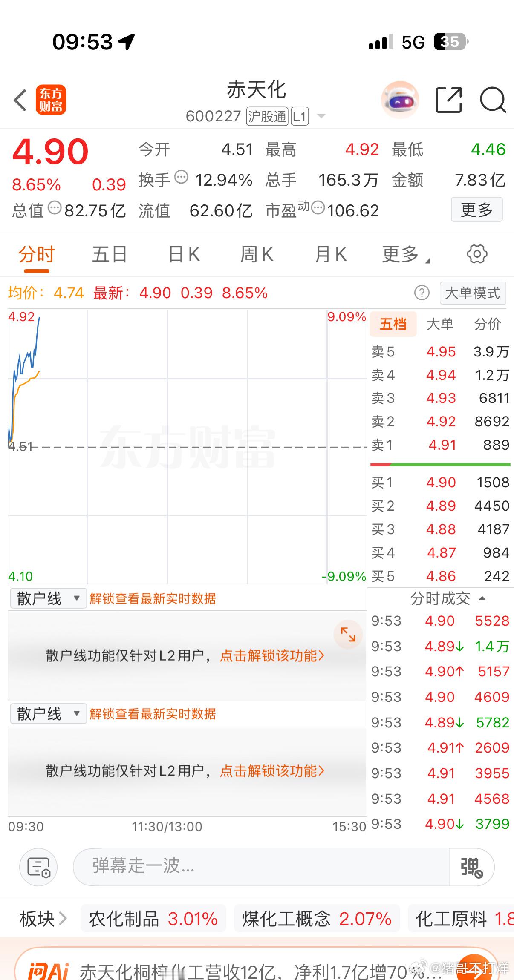Tap the 卖1 4.91 order row
This screenshot has height=980, width=514.
coord(440,445)
